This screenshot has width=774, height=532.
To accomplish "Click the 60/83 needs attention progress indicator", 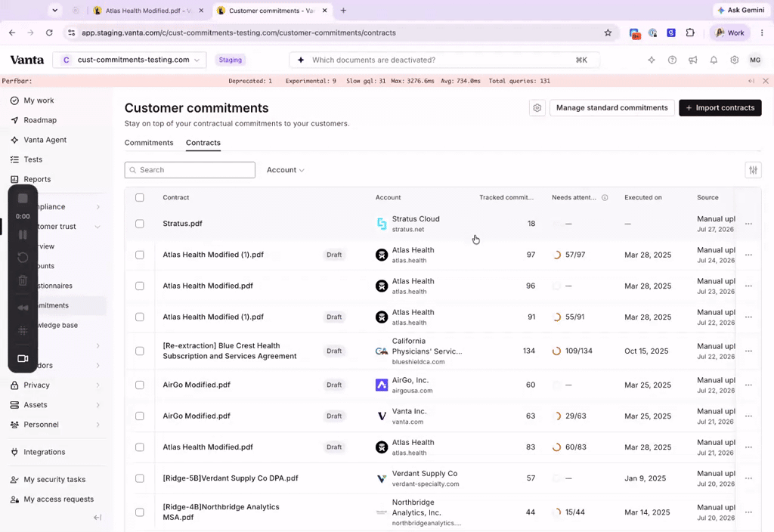I will 568,447.
